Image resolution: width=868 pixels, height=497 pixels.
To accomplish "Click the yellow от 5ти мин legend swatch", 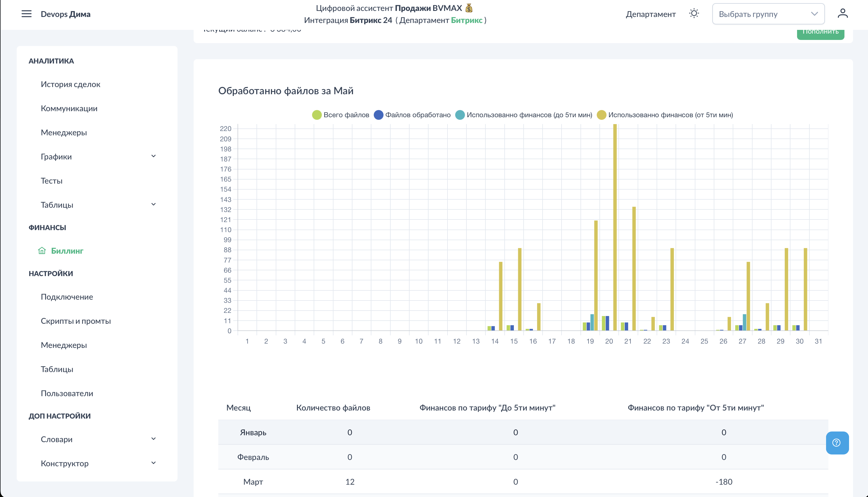I will (601, 115).
